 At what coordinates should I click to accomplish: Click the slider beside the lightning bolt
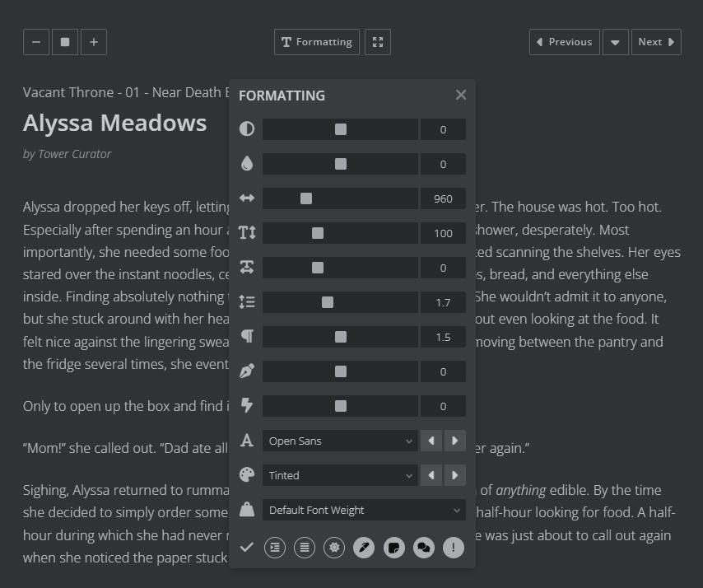click(x=340, y=405)
